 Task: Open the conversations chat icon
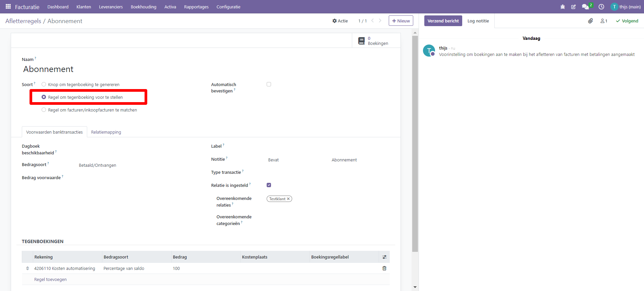585,7
